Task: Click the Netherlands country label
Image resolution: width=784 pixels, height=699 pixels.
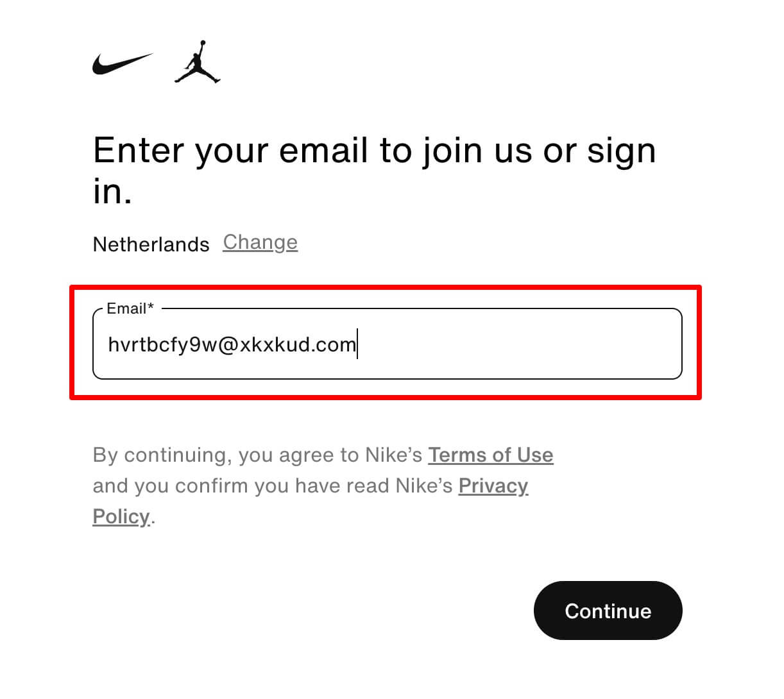Action: pos(151,244)
